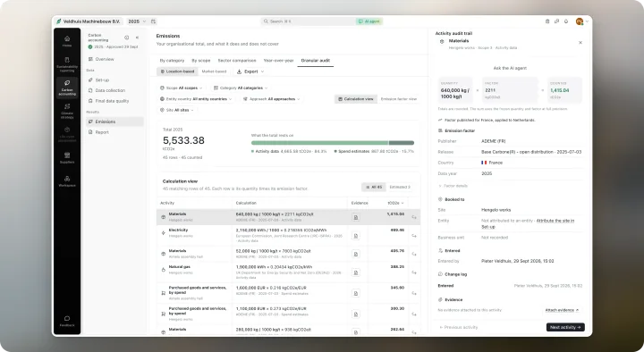Open the 2025 year selector

coord(137,21)
